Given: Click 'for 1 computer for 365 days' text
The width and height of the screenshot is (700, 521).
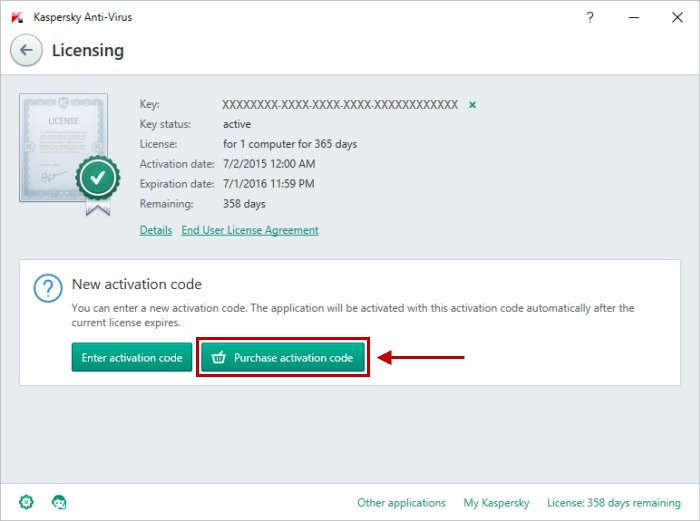Looking at the screenshot, I should click(290, 144).
